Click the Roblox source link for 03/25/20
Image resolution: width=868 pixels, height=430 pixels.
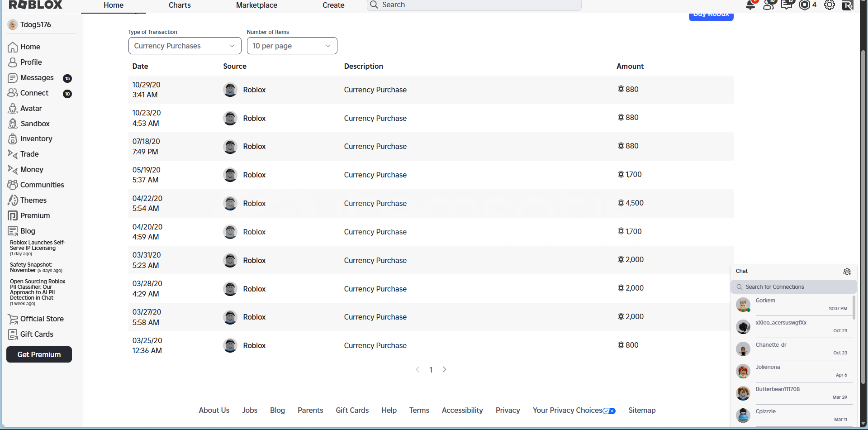click(x=254, y=345)
